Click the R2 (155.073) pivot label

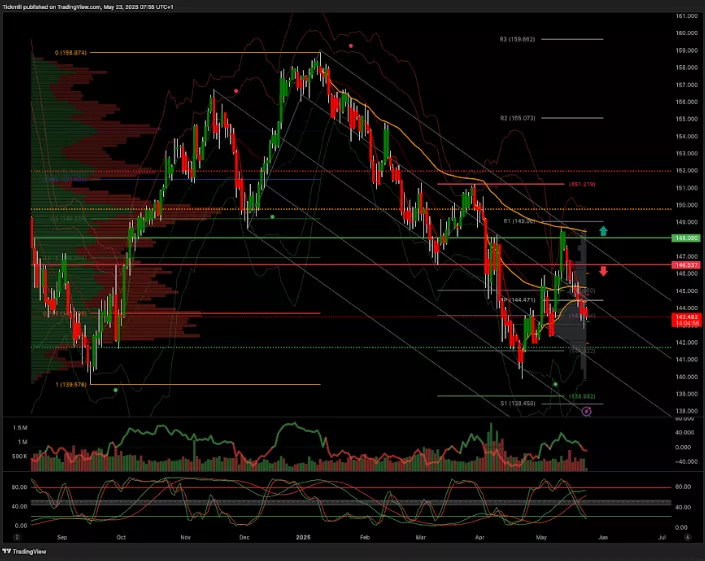coord(518,118)
